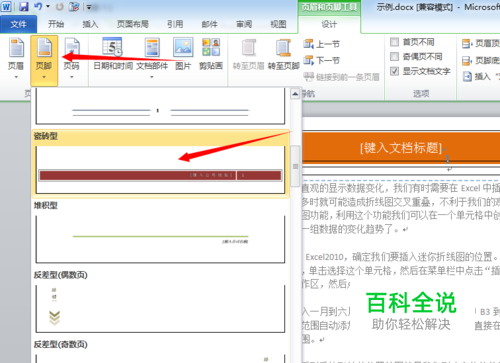Switch to the 视图 tab

(278, 24)
